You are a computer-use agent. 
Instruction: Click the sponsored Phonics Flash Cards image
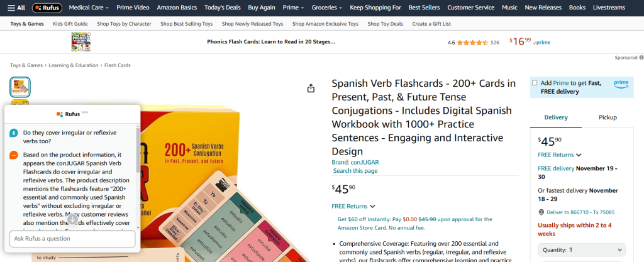point(81,42)
